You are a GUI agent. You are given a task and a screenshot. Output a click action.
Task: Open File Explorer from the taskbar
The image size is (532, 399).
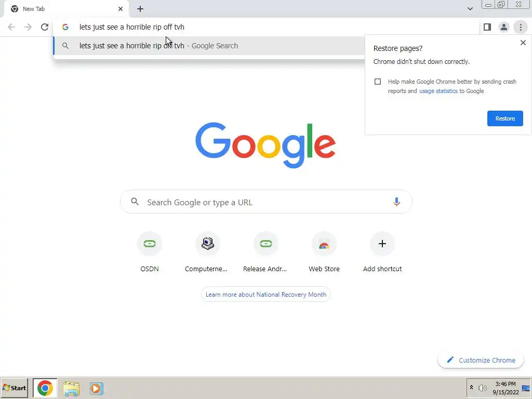pos(71,389)
